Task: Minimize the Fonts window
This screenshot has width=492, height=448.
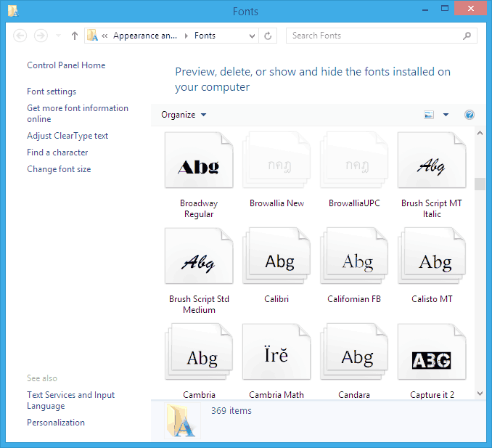Action: pyautogui.click(x=425, y=9)
